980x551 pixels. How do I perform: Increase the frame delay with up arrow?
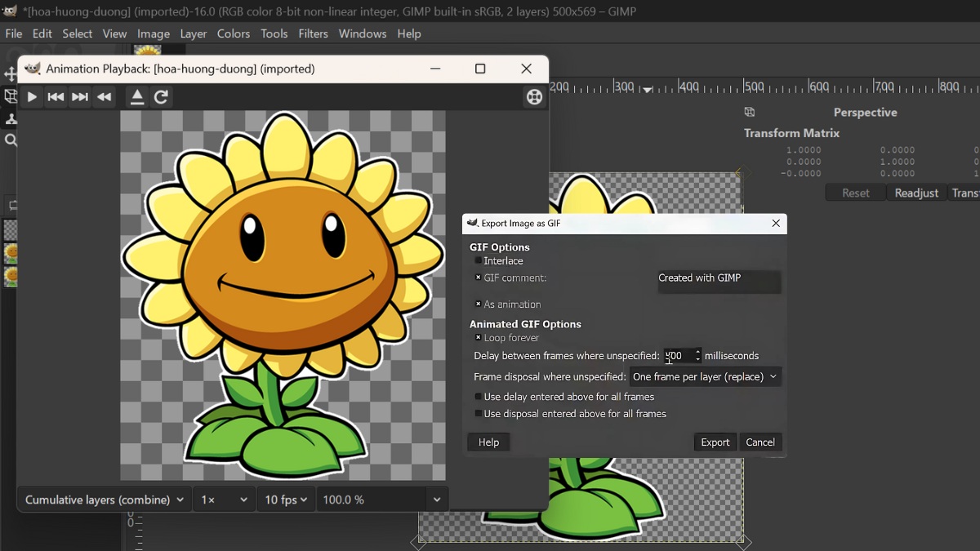pos(697,352)
